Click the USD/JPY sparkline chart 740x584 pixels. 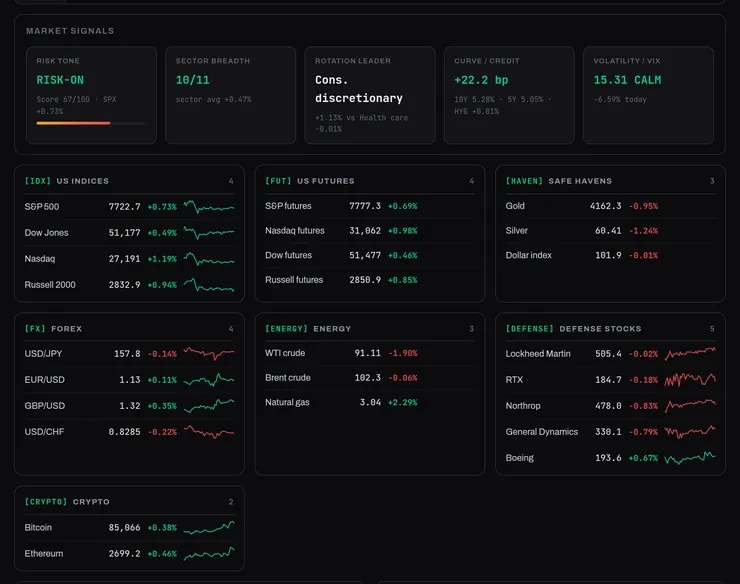tap(209, 354)
